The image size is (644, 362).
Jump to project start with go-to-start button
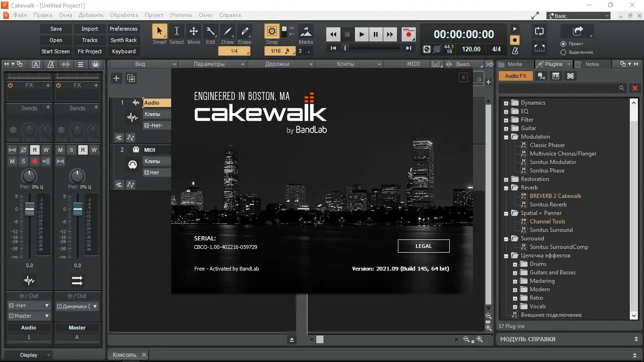click(333, 48)
